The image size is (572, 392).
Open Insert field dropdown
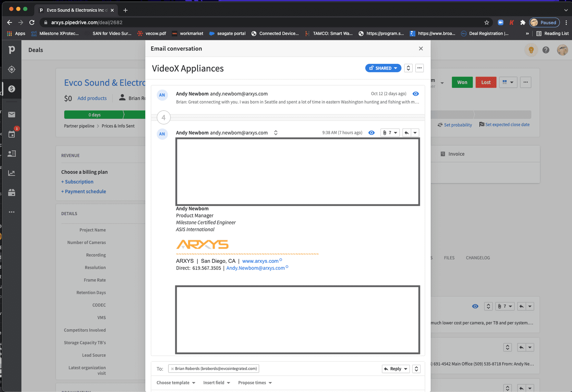[x=217, y=383]
